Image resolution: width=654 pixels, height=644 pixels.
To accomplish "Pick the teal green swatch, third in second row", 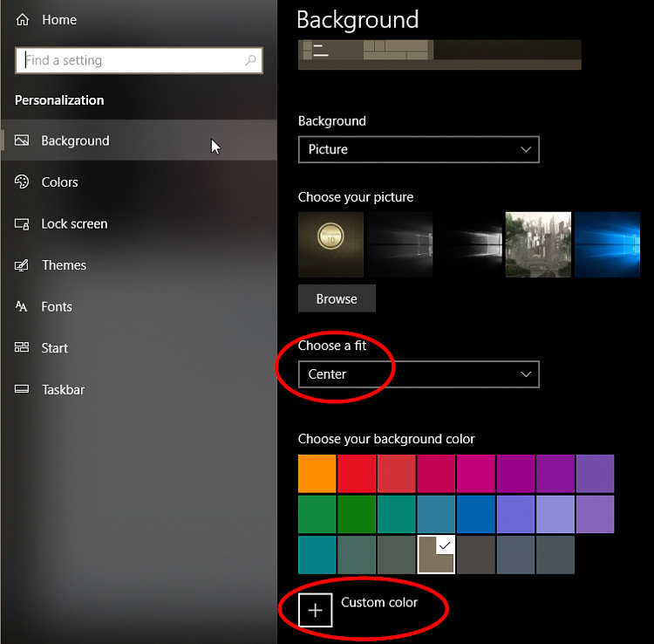I will [396, 514].
